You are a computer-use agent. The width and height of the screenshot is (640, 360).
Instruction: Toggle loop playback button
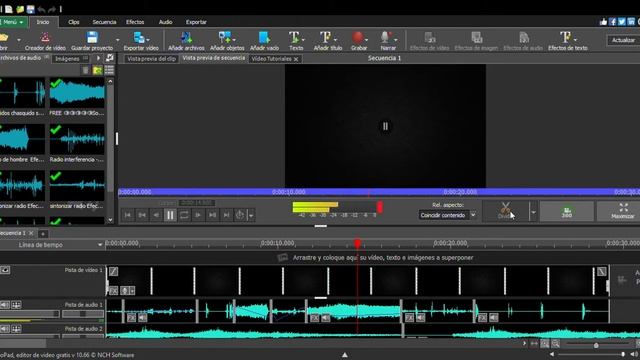[184, 215]
